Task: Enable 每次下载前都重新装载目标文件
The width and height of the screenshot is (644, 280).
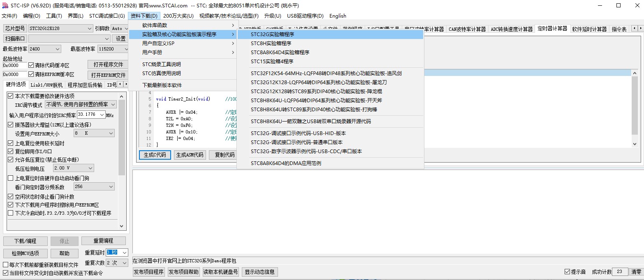Action: point(6,265)
